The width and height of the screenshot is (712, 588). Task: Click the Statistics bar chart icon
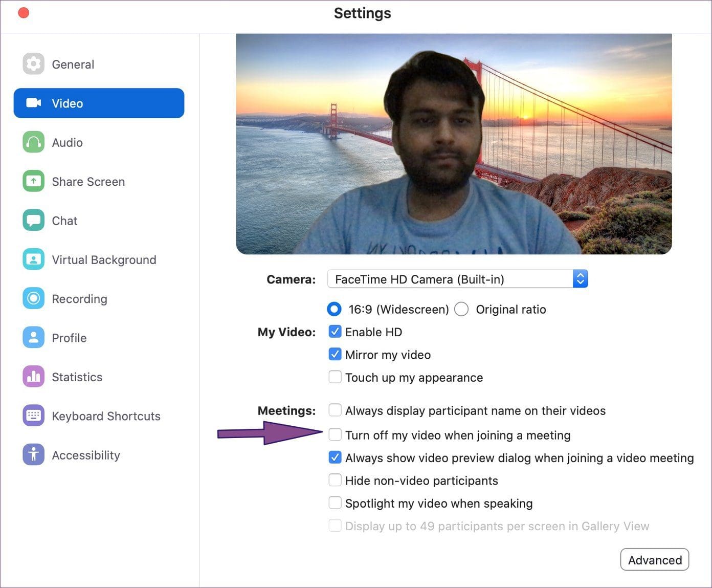pyautogui.click(x=33, y=377)
